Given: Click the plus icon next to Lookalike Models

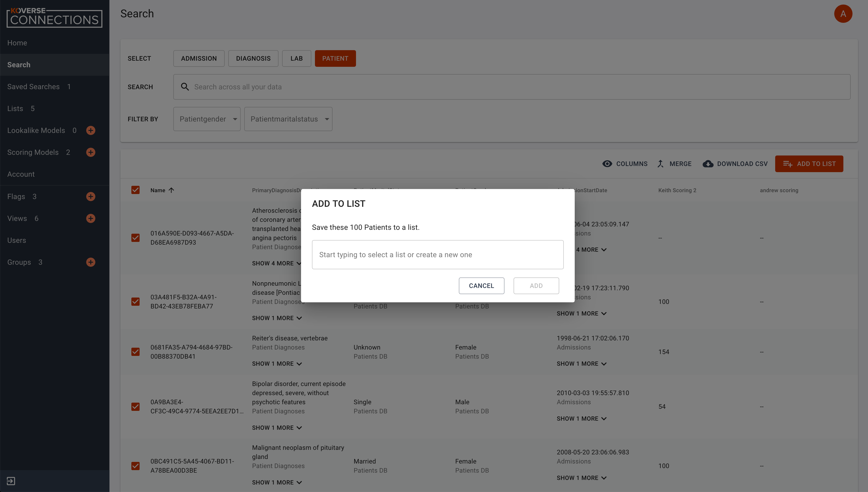Looking at the screenshot, I should pos(91,130).
